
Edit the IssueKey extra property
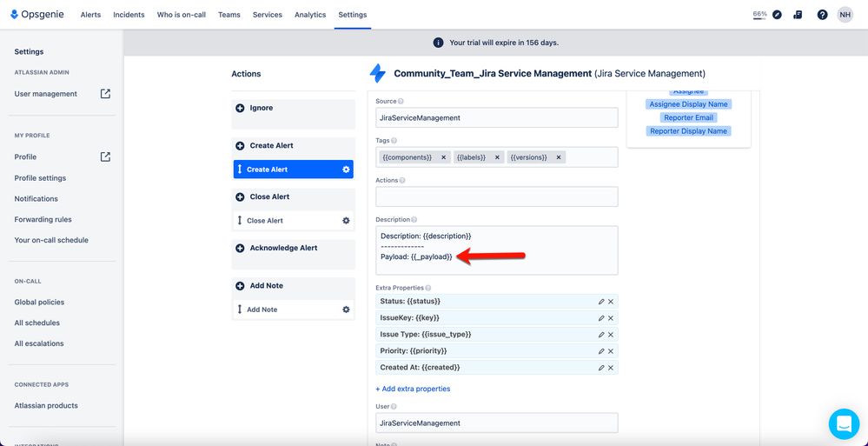click(601, 318)
